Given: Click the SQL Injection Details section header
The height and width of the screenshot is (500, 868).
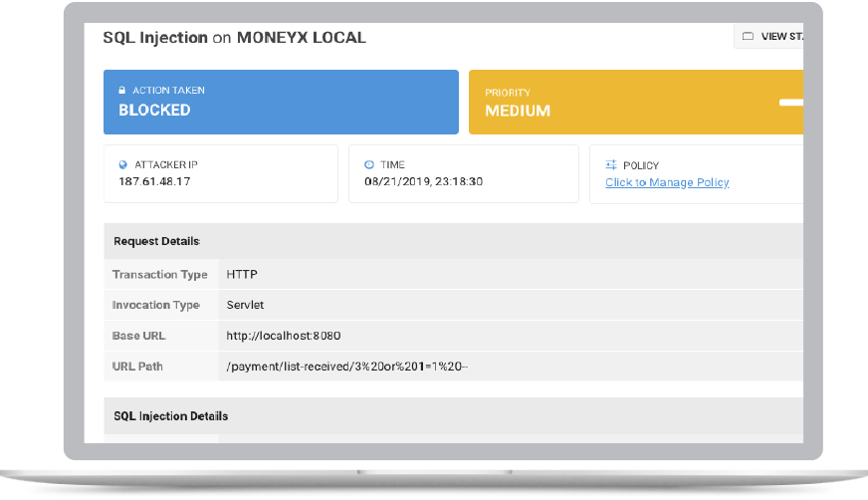Looking at the screenshot, I should [453, 415].
